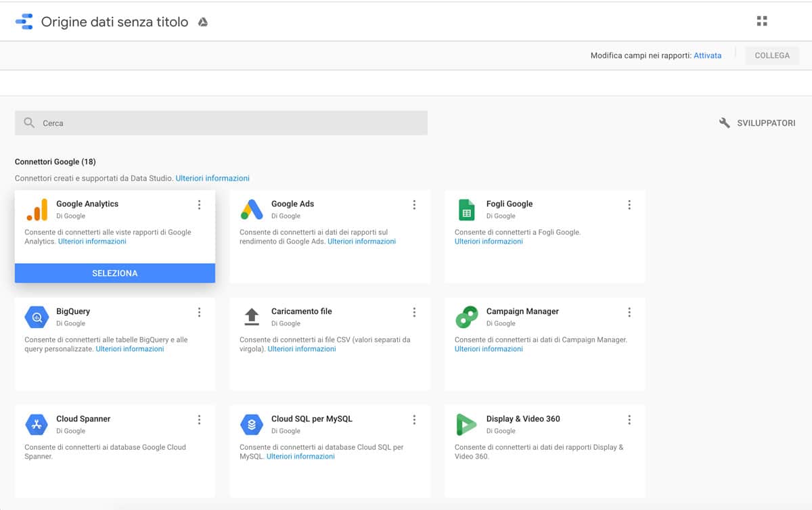The height and width of the screenshot is (510, 812).
Task: Click the Google Ads connector icon
Action: (252, 210)
